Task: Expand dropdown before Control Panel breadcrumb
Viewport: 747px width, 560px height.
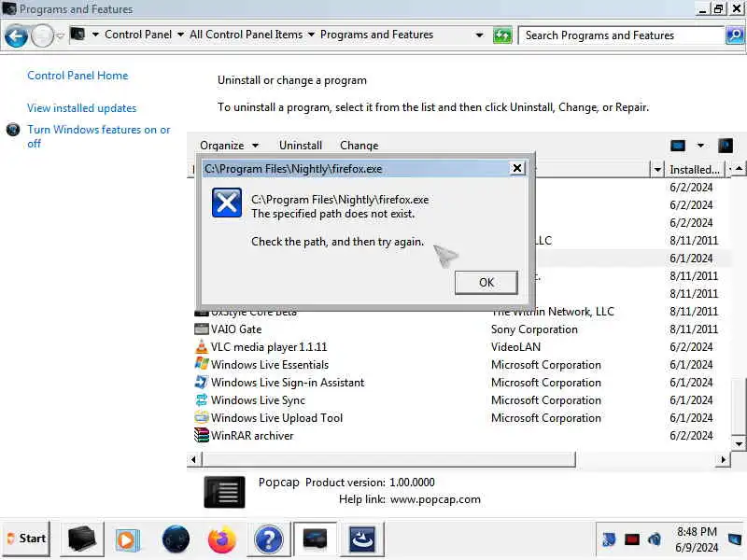Action: 95,35
